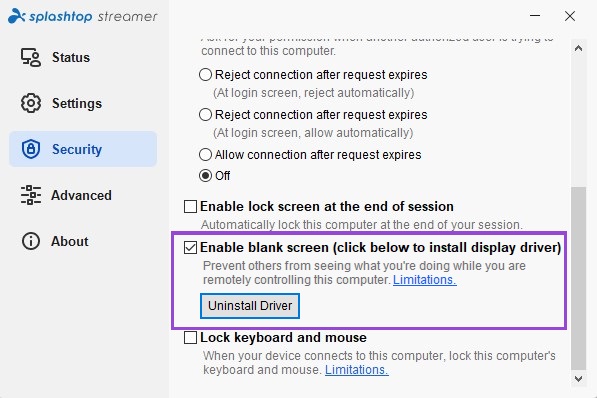Minimize the Splashtop Streamer window
This screenshot has width=597, height=398.
[x=535, y=16]
